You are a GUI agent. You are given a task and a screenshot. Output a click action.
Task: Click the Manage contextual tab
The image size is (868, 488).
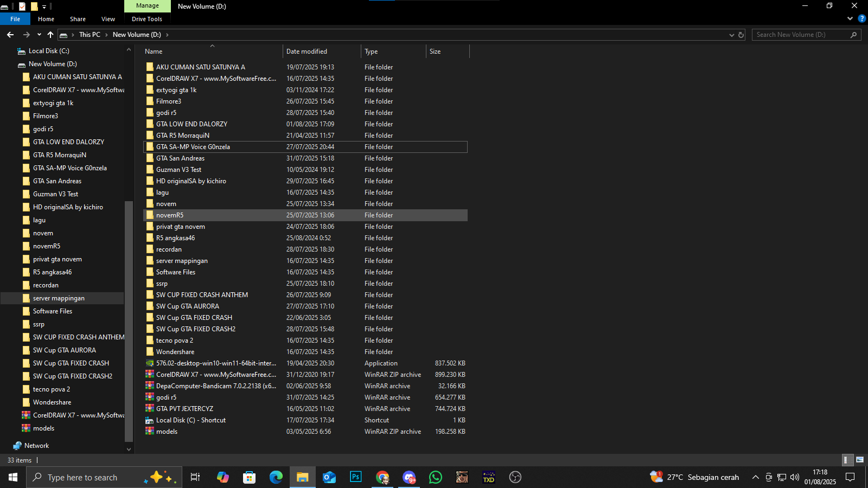[148, 6]
